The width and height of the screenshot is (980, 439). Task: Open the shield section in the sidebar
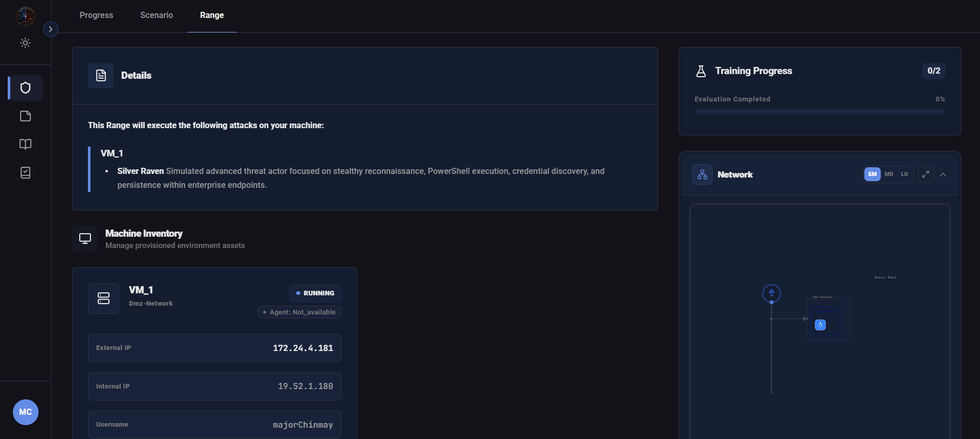(x=25, y=88)
